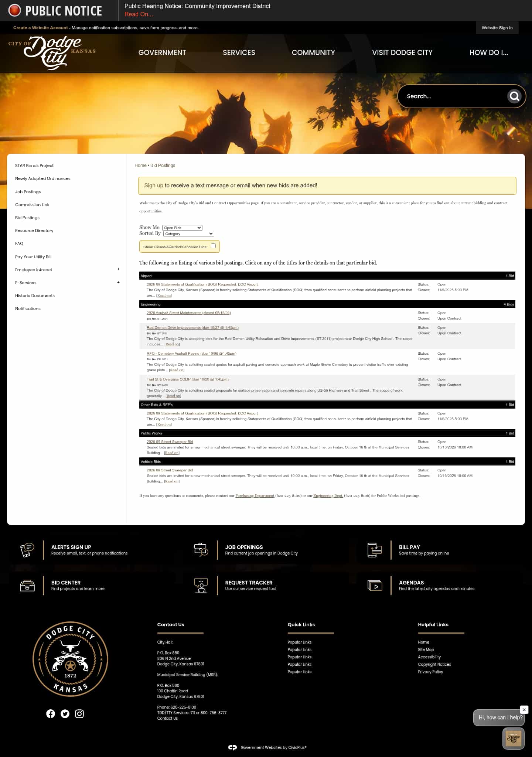Image resolution: width=532 pixels, height=757 pixels.
Task: Open the Sorted By dropdown
Action: 189,234
